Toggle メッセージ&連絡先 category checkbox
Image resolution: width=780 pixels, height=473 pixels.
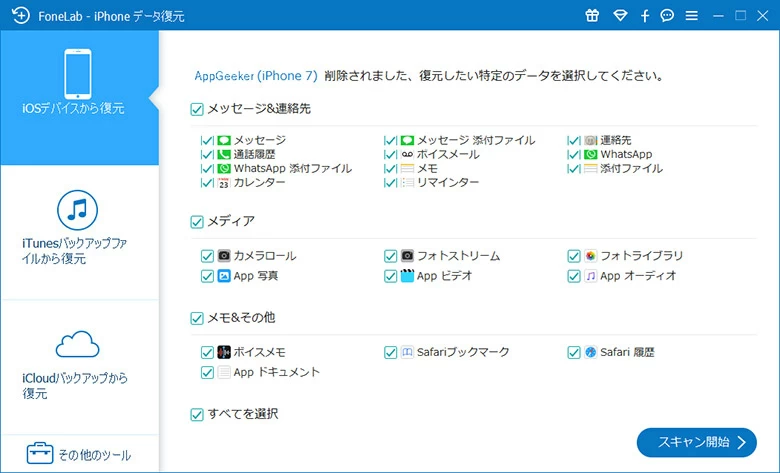[x=197, y=108]
